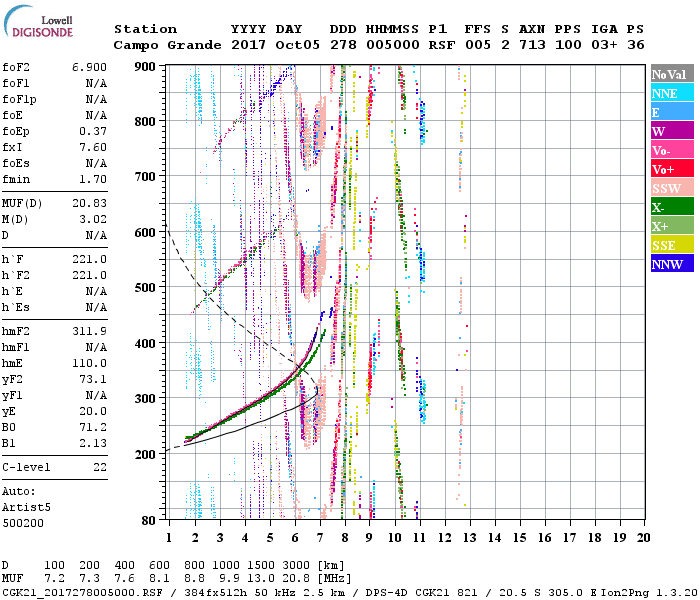Select the Vo+ red legend swatch
The image size is (700, 600).
click(x=672, y=169)
